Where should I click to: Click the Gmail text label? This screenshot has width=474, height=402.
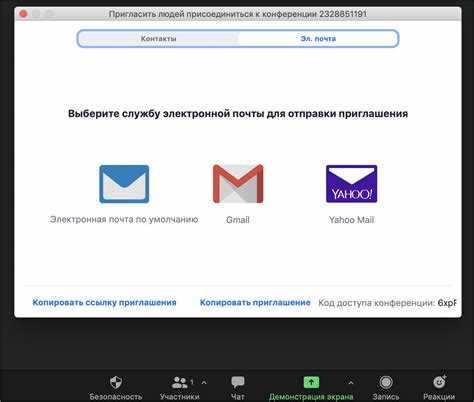tap(238, 220)
